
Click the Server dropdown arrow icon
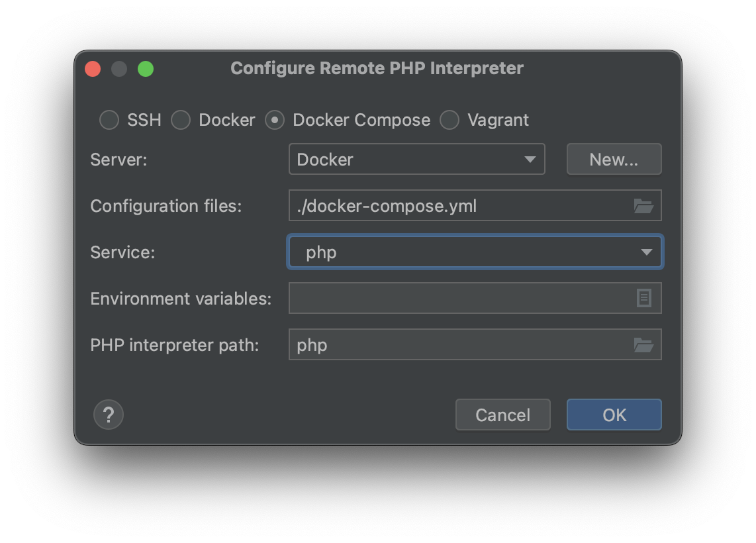click(532, 159)
